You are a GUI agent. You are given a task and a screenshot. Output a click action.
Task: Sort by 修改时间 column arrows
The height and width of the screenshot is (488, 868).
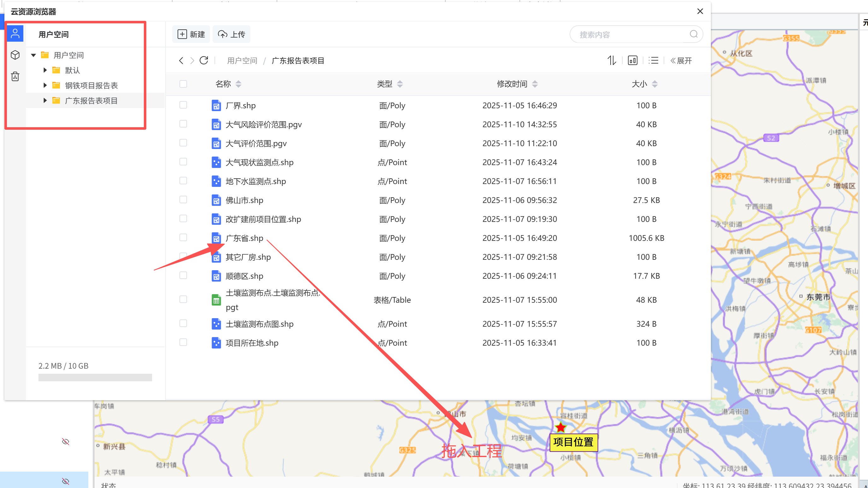tap(535, 84)
